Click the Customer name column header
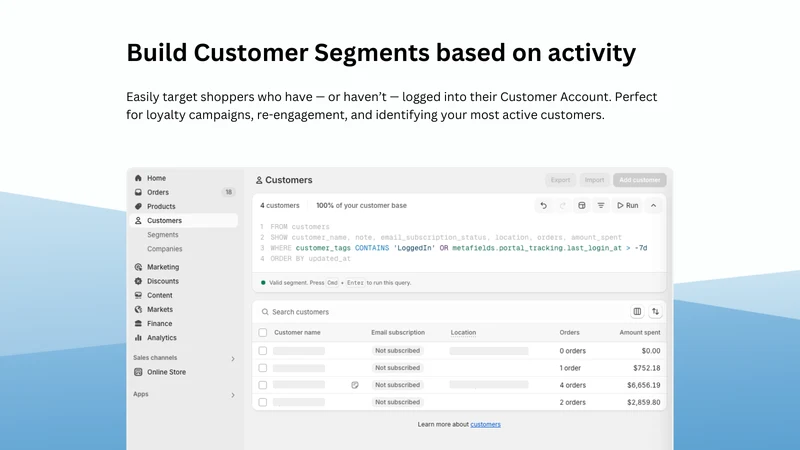This screenshot has height=450, width=800. 297,333
